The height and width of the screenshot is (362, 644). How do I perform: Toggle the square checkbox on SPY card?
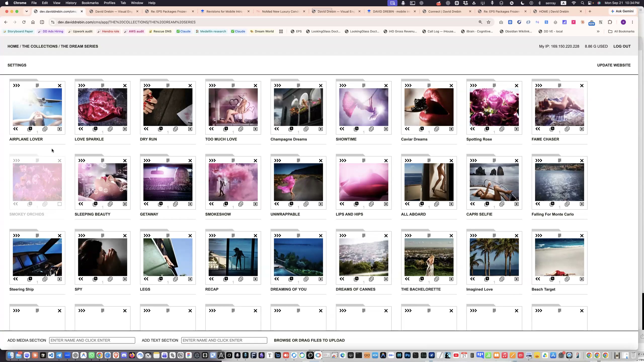125,279
